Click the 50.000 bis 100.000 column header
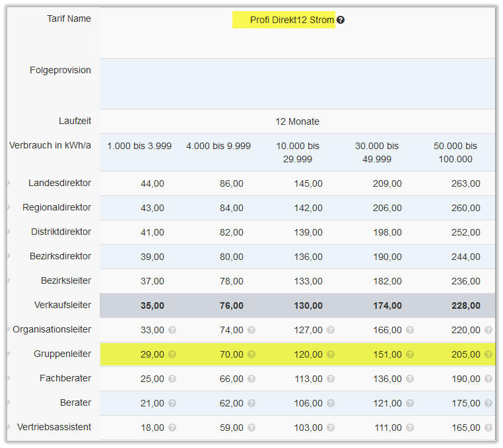The height and width of the screenshot is (448, 503). 455,152
